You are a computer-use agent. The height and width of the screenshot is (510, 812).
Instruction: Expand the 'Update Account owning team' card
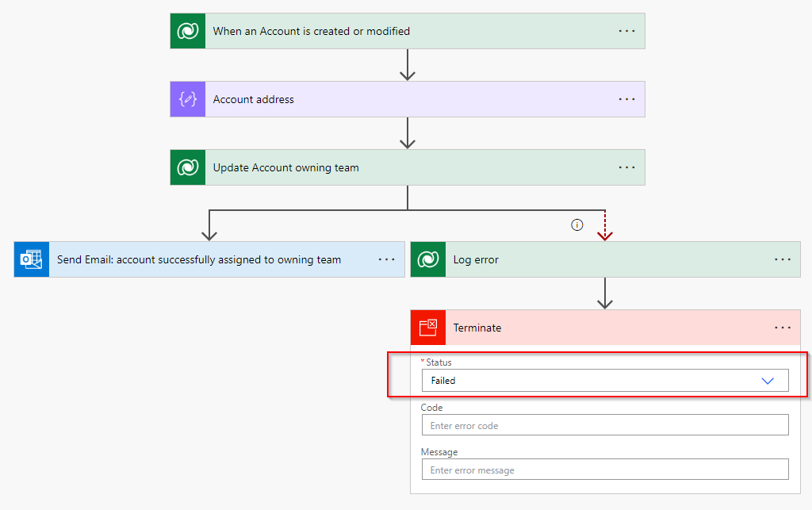(x=408, y=167)
